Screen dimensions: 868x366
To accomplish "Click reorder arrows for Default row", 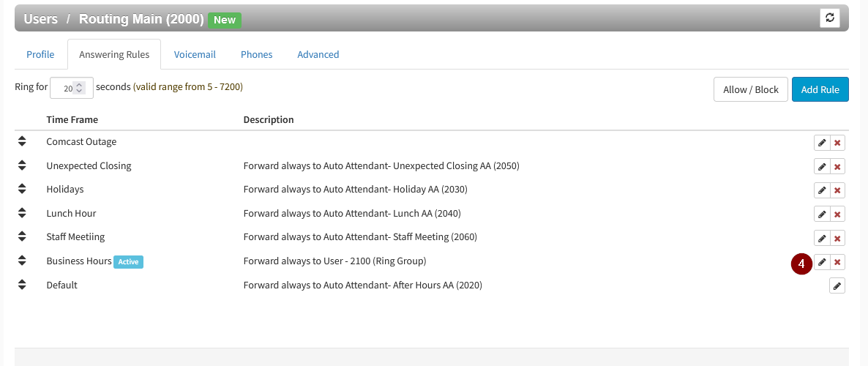I will click(x=22, y=285).
